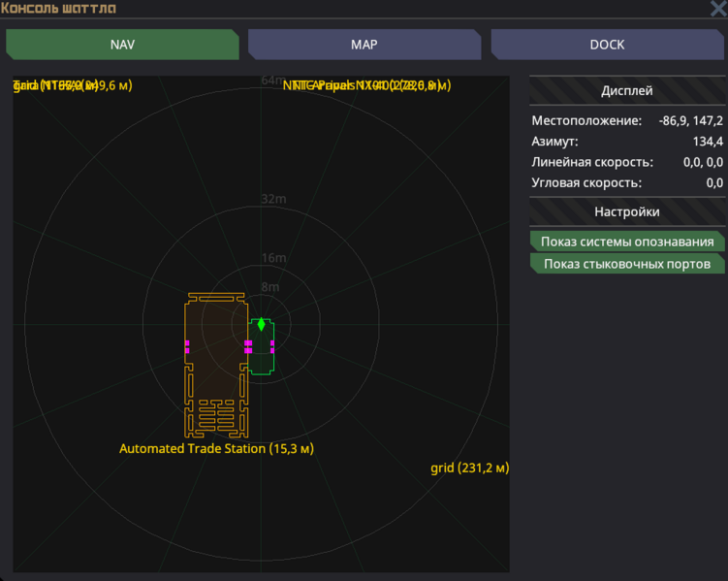Viewport: 728px width, 581px height.
Task: Click the magenta docking port on shuttle's right side
Action: (272, 346)
